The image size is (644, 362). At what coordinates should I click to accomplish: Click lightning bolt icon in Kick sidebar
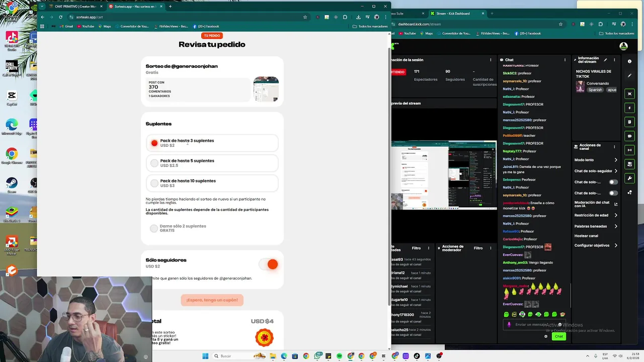629,108
